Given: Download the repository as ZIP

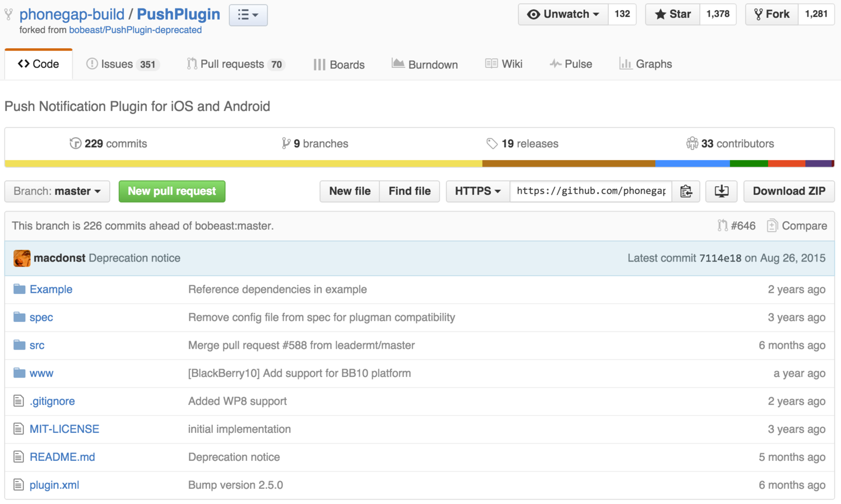Looking at the screenshot, I should tap(789, 191).
